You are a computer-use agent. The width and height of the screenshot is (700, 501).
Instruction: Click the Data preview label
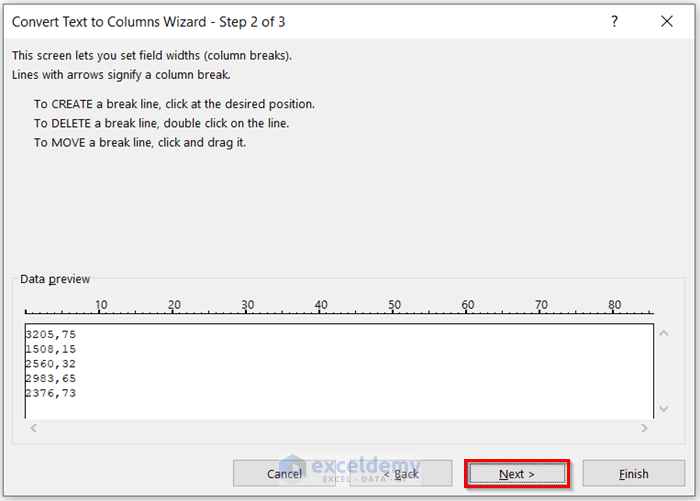[55, 279]
